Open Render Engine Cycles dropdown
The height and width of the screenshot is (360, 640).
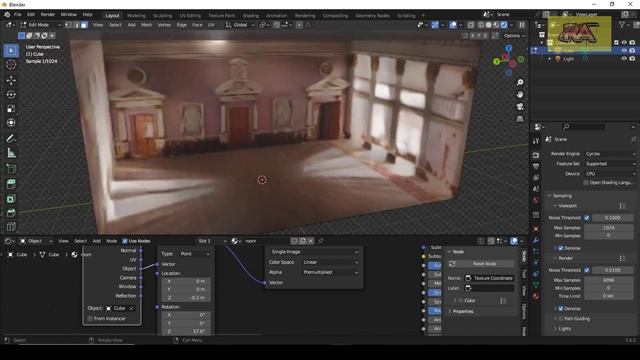point(610,154)
